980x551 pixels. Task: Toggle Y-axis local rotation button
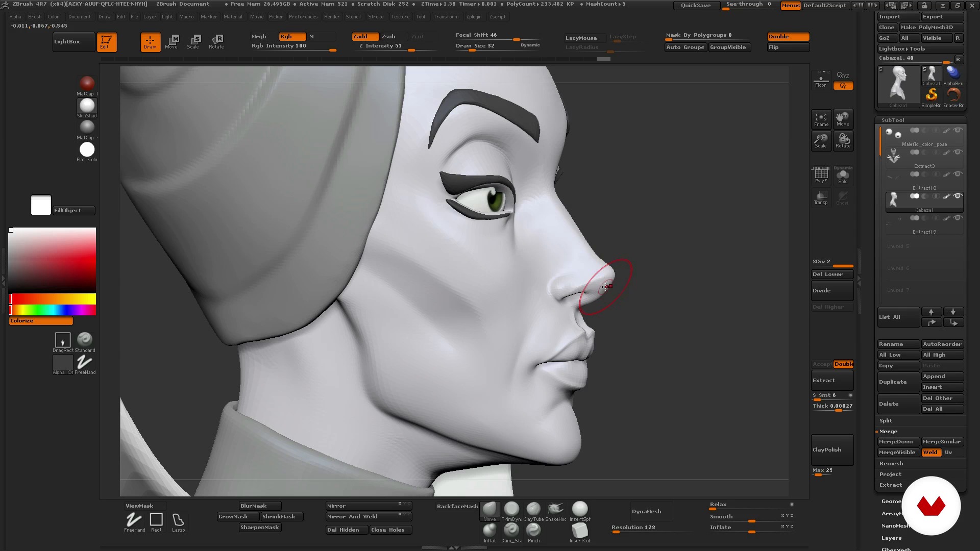point(843,86)
